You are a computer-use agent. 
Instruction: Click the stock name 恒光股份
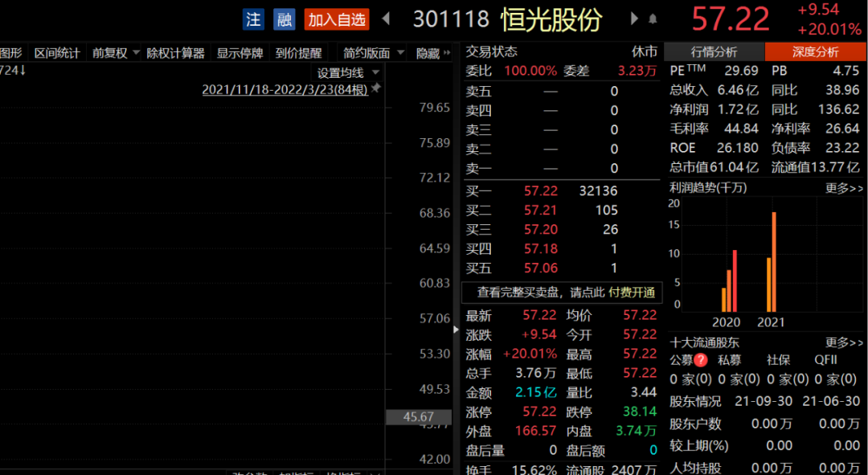(x=551, y=20)
